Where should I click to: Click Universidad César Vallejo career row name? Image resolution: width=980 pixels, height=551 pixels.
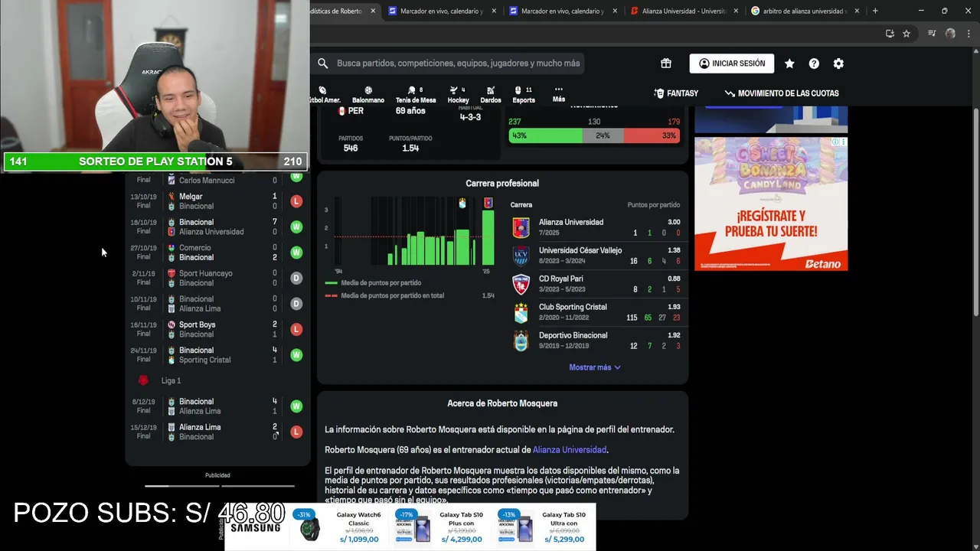(580, 250)
